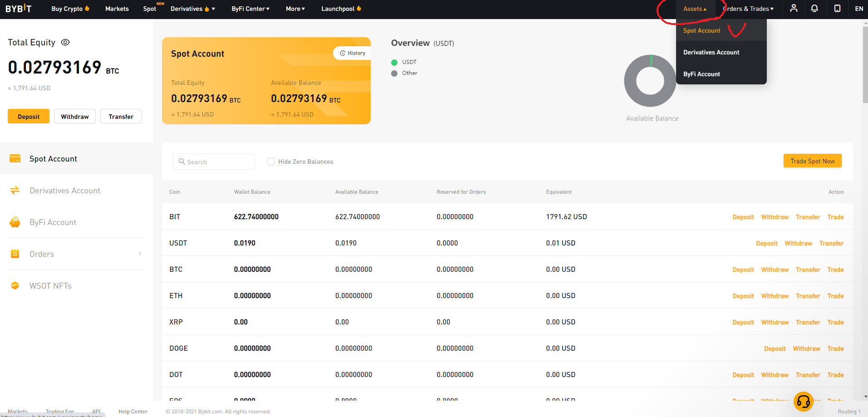Enable Hide Zero Balances checkbox
The width and height of the screenshot is (868, 417).
[271, 162]
